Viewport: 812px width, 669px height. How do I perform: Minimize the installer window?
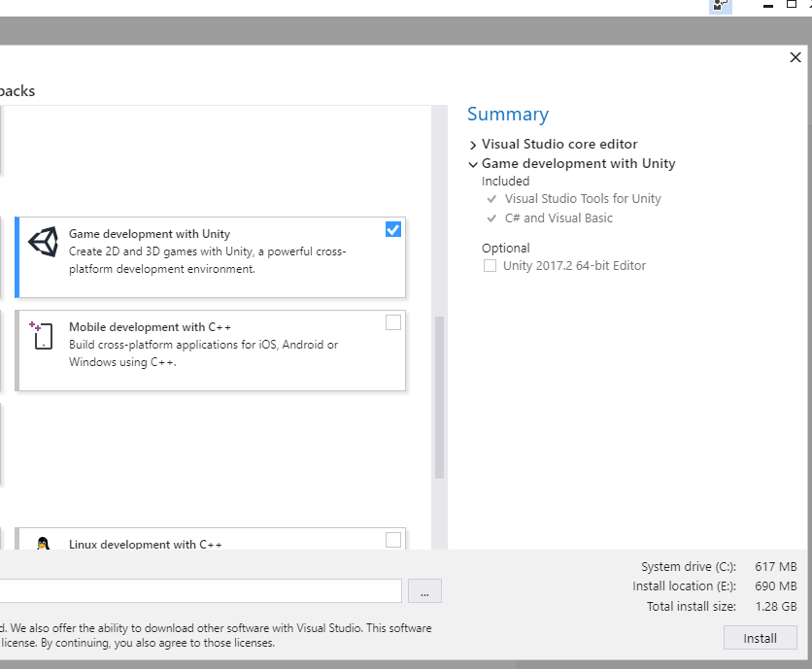(x=768, y=6)
